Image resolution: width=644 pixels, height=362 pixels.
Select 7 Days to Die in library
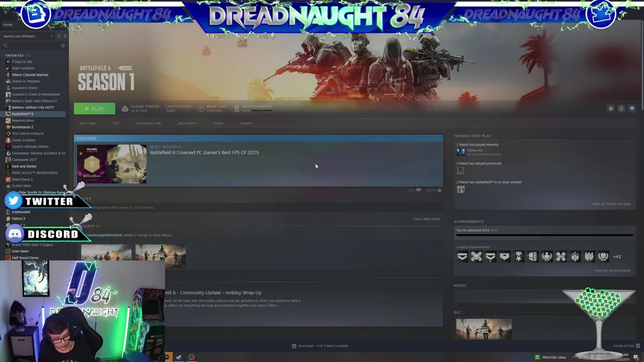coord(22,62)
